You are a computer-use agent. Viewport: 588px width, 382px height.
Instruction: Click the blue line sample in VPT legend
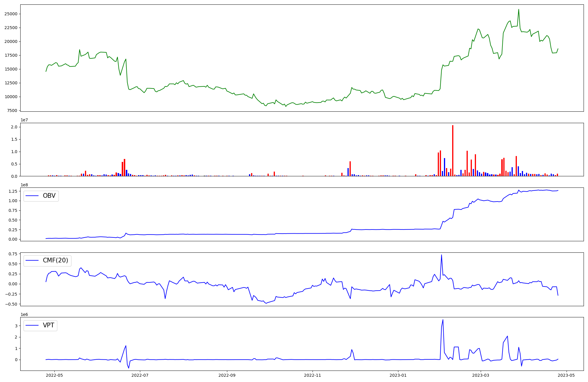pyautogui.click(x=32, y=325)
